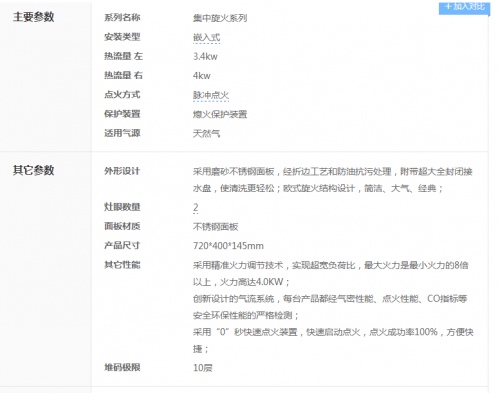Select the 3.4kw left heat flow value
This screenshot has width=500, height=393.
pos(205,57)
